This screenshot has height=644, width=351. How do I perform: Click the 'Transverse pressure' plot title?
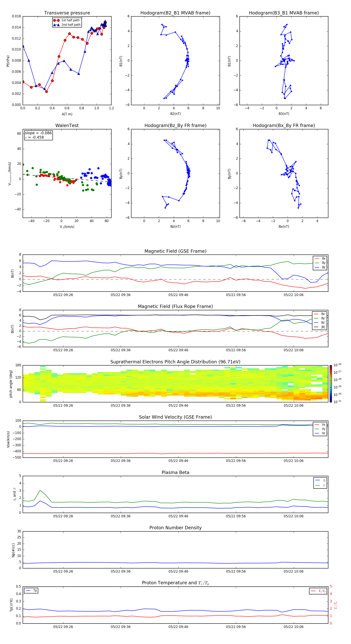(67, 13)
